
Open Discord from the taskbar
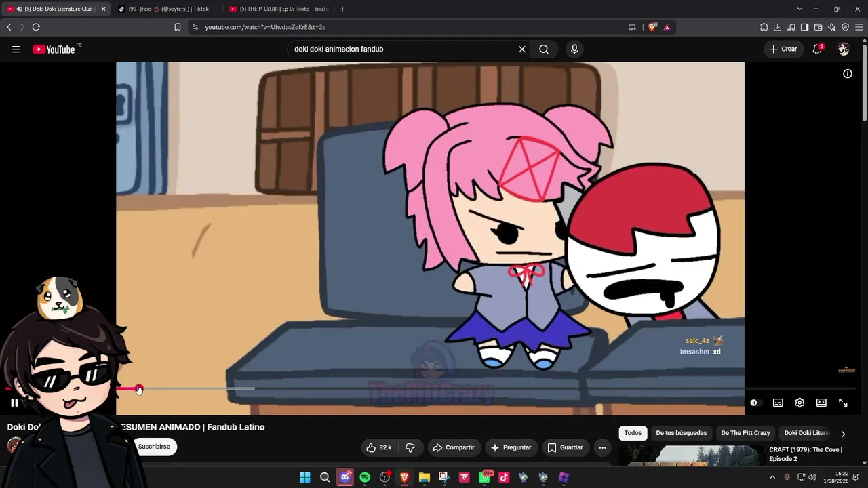tap(345, 477)
